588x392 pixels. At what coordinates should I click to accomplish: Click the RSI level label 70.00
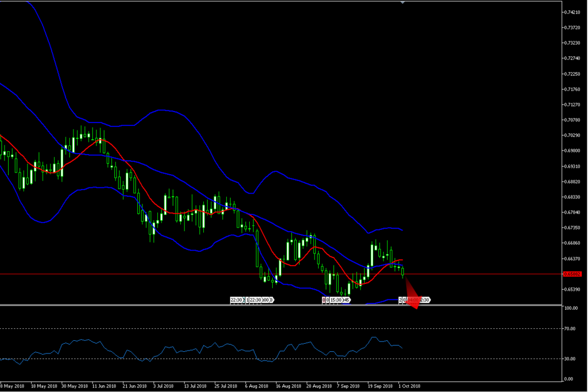570,329
